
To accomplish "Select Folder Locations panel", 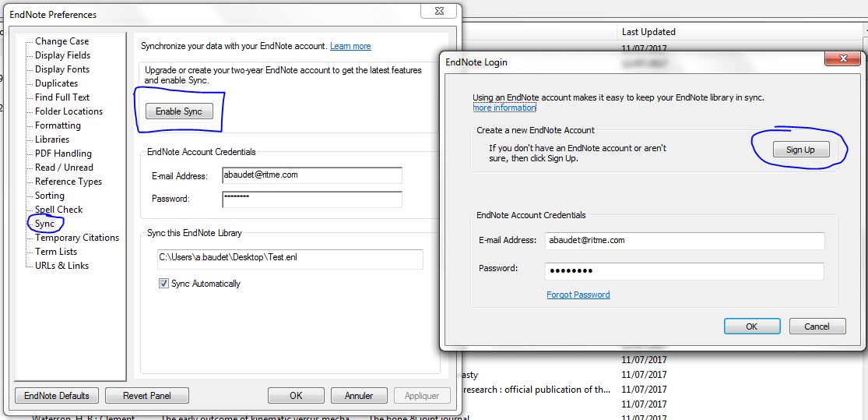I will (69, 111).
